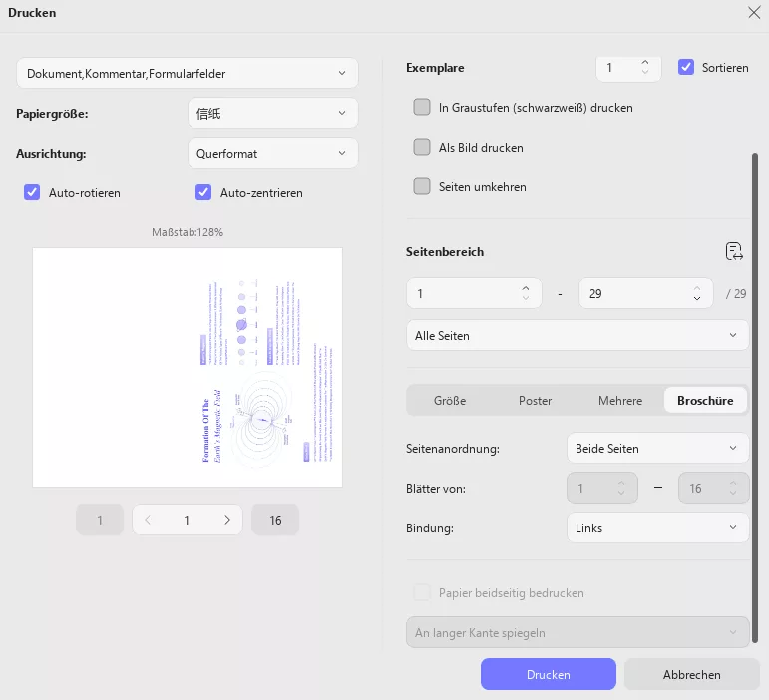
Task: Go to previous preview page arrow
Action: pos(148,520)
